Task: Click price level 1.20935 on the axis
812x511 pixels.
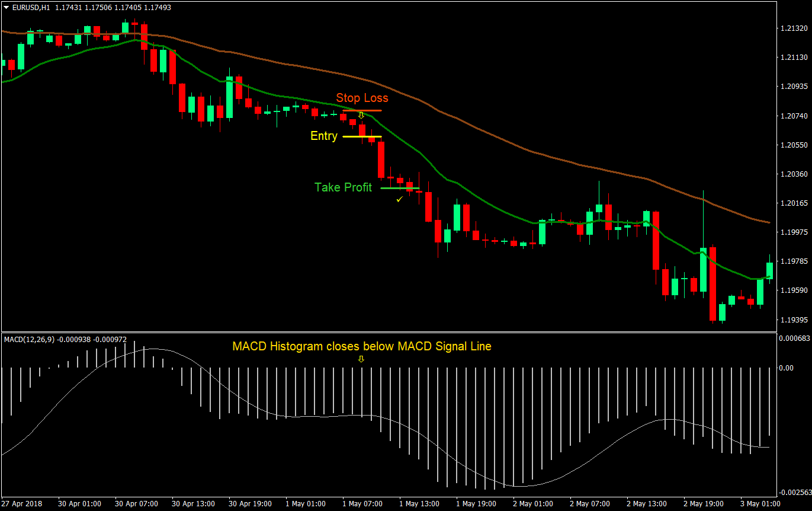Action: pyautogui.click(x=794, y=87)
